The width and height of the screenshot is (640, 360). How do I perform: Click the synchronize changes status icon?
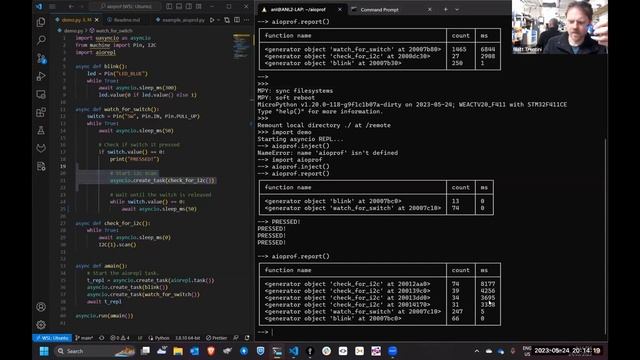pos(102,338)
